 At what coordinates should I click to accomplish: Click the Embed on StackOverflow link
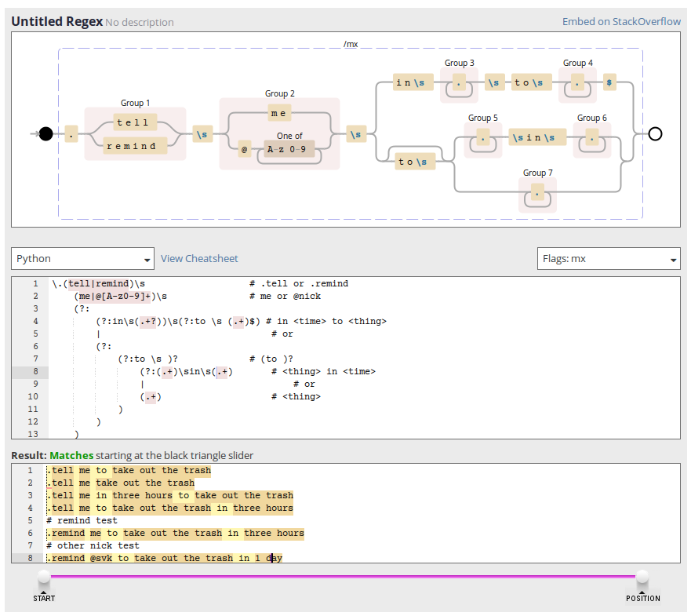coord(621,21)
